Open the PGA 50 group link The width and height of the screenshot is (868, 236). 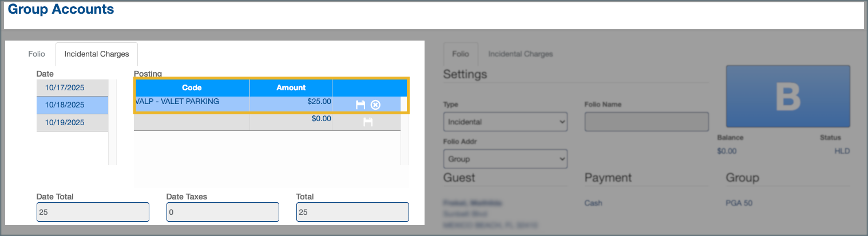pos(739,203)
